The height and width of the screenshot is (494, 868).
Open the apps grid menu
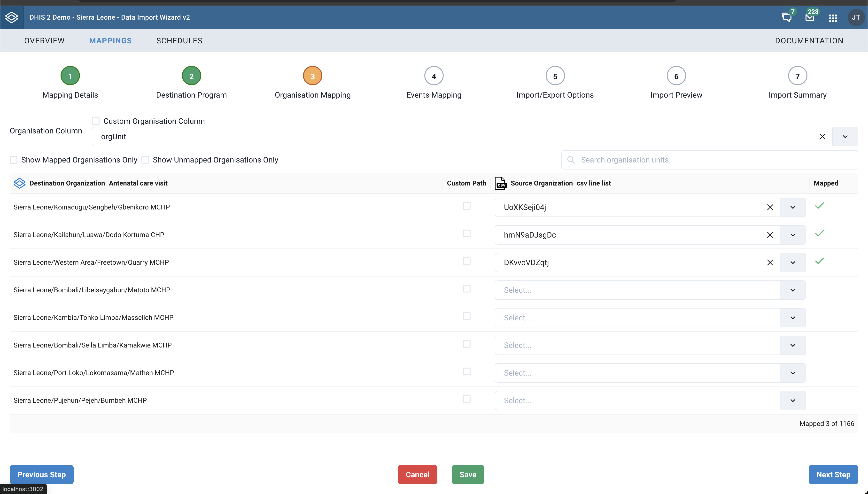(x=833, y=18)
